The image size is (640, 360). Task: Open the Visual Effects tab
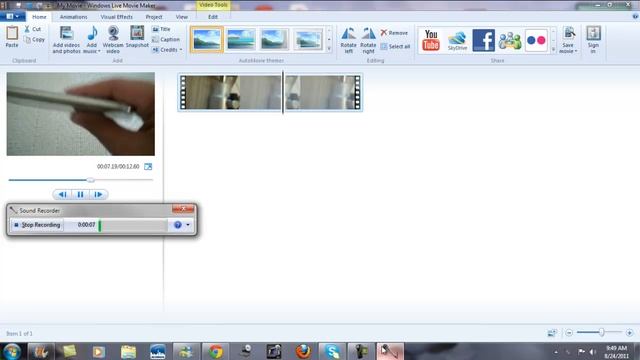[x=116, y=17]
